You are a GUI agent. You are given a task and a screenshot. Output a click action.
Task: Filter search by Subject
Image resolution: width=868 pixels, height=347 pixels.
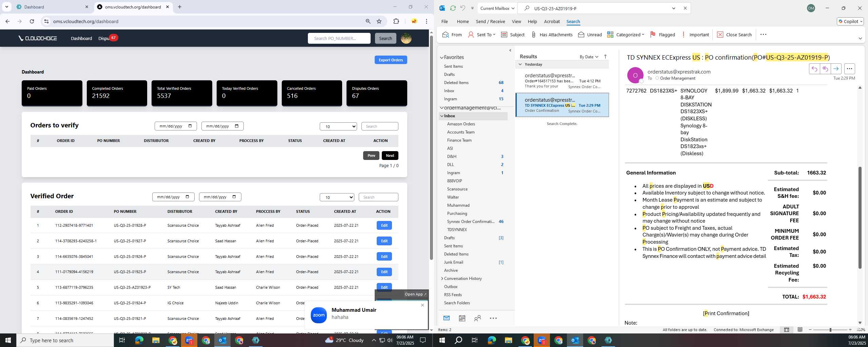pyautogui.click(x=513, y=35)
